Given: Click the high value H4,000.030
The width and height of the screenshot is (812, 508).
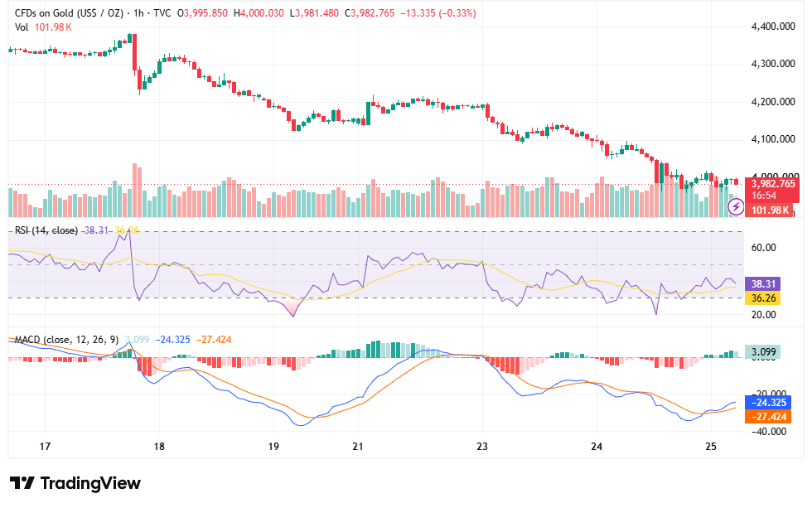Looking at the screenshot, I should [x=259, y=13].
